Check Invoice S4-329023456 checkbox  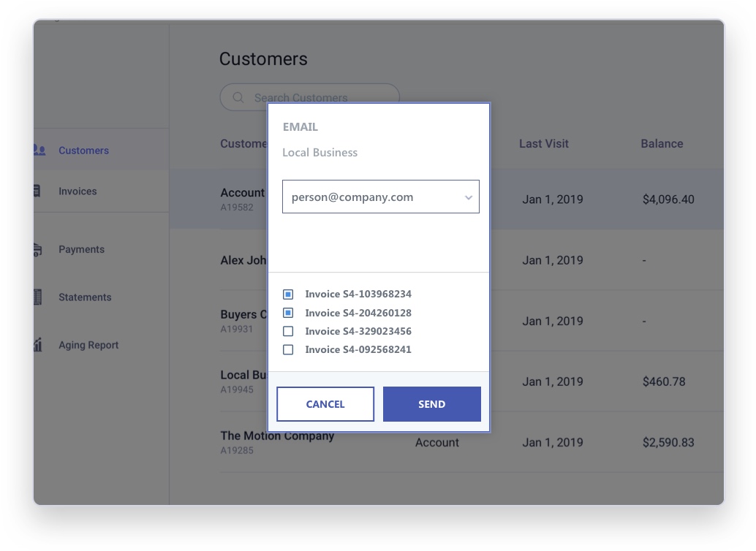(288, 331)
